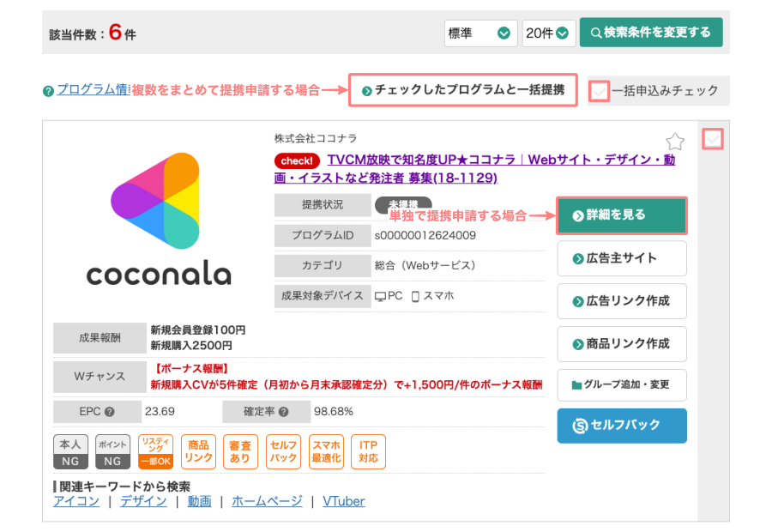Click the スマホ最適化 badge icon
Image resolution: width=772 pixels, height=532 pixels.
326,451
